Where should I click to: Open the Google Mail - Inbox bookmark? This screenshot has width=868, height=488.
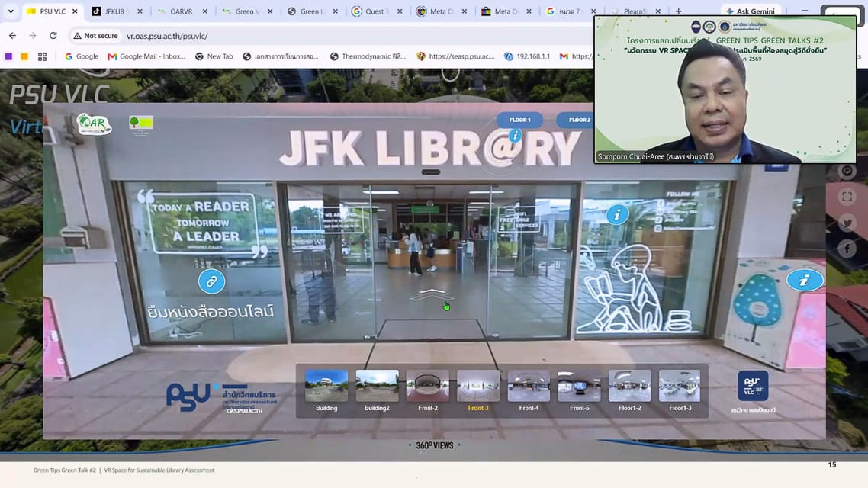(x=146, y=56)
